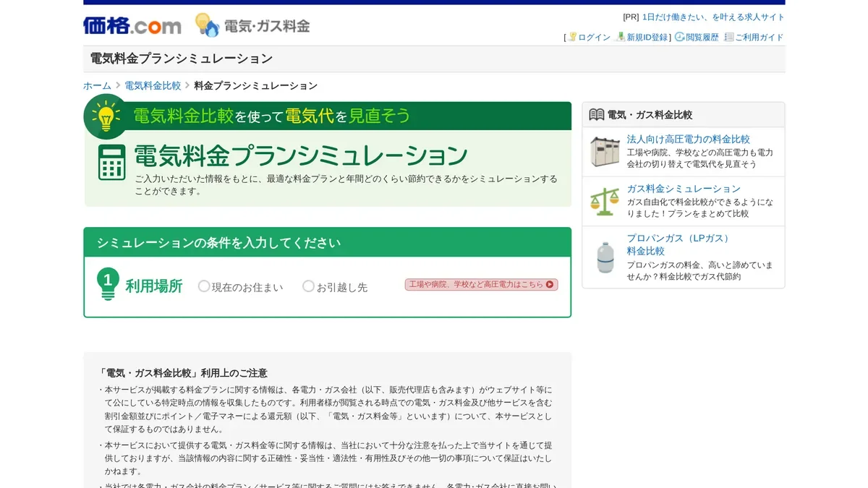Image resolution: width=868 pixels, height=488 pixels.
Task: Open the ご利用ガイド link
Action: point(759,37)
